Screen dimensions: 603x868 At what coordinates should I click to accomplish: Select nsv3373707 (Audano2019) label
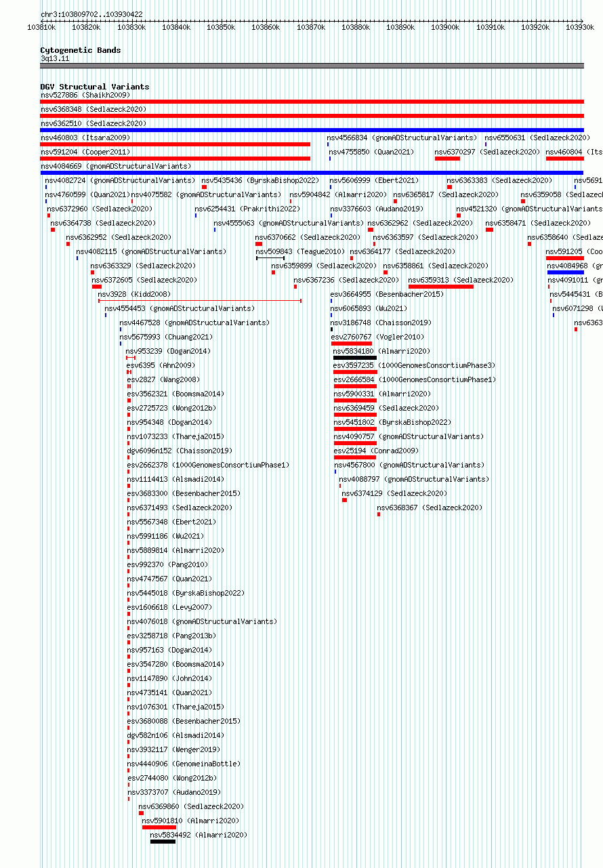pos(173,792)
